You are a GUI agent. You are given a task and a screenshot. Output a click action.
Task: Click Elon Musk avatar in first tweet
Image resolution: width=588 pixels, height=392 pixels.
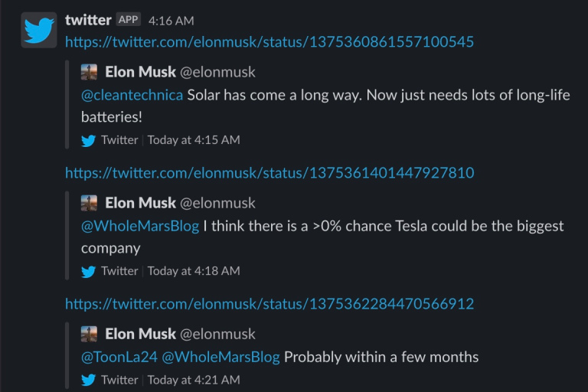click(x=89, y=72)
